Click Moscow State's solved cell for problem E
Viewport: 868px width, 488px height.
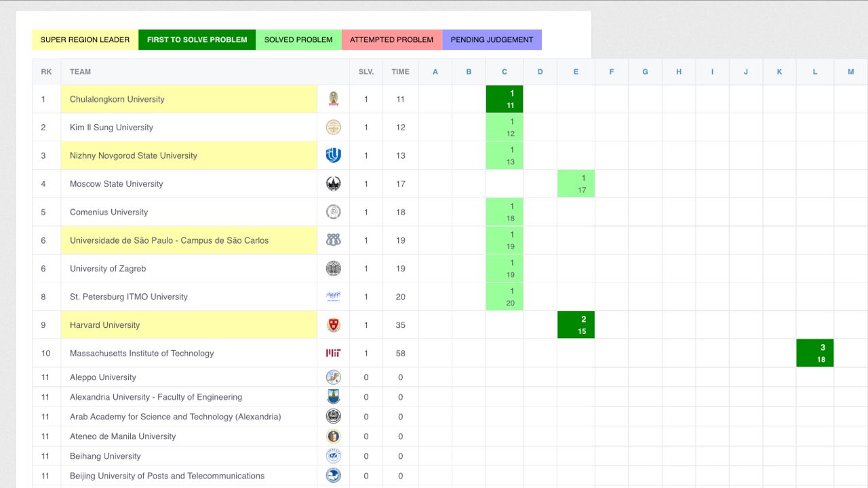576,184
